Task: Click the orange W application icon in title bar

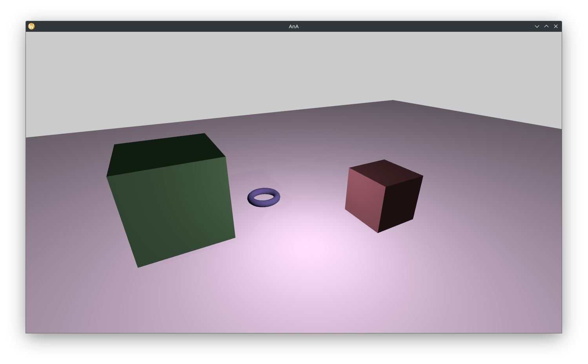Action: pyautogui.click(x=31, y=26)
